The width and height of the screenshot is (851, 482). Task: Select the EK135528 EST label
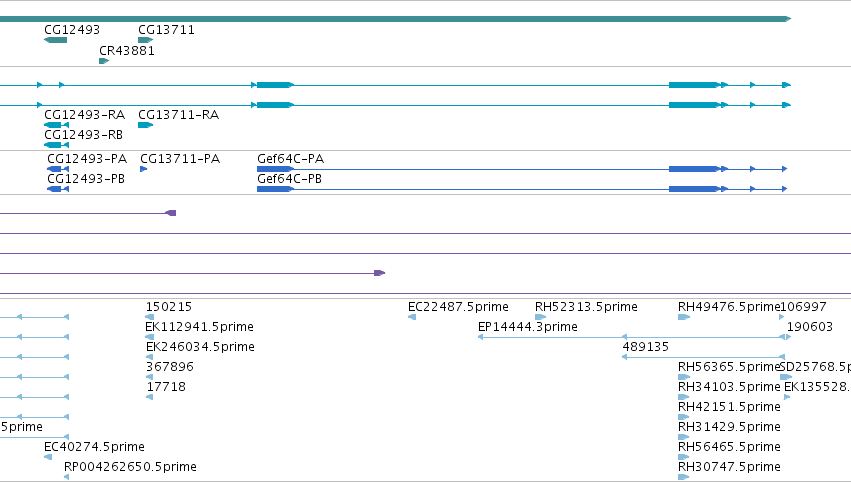pyautogui.click(x=817, y=387)
